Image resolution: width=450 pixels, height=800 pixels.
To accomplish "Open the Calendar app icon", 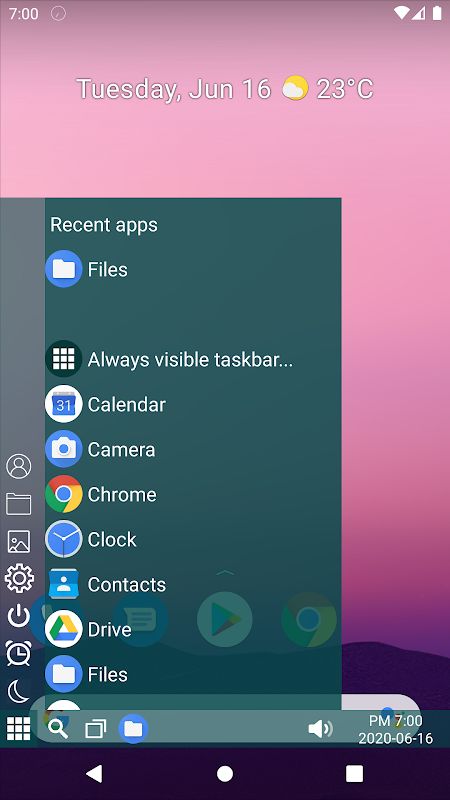I will point(64,404).
